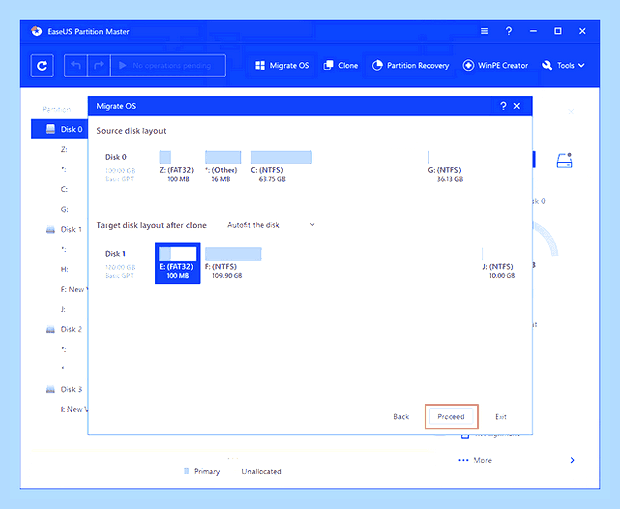Select Disk 2 in sidebar
The image size is (620, 509).
point(64,329)
